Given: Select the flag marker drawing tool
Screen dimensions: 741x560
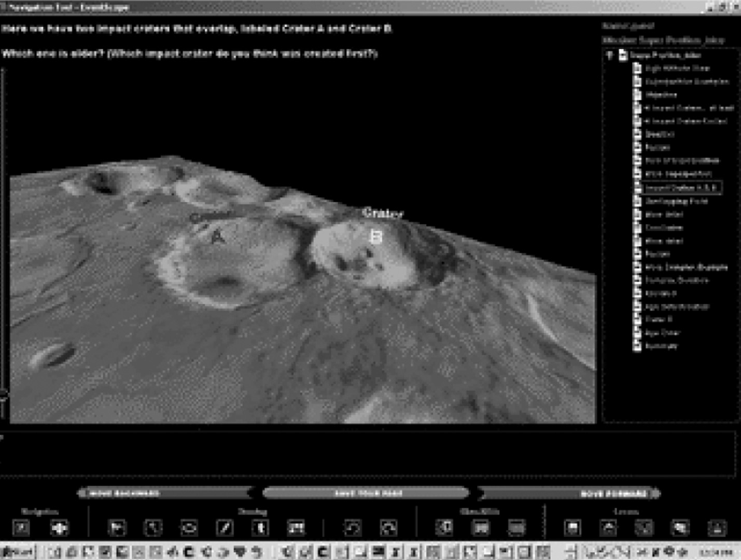Looking at the screenshot, I should point(117,528).
